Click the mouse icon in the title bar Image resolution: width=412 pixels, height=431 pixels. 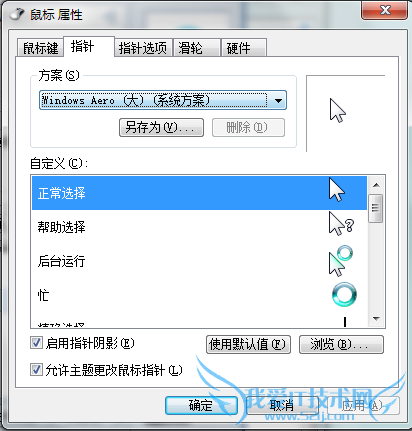coord(17,14)
